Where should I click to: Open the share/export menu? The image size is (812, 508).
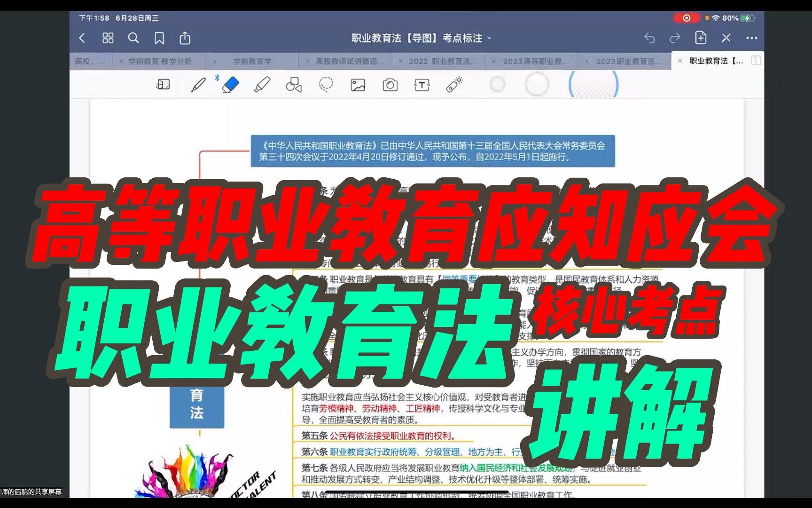tap(185, 38)
